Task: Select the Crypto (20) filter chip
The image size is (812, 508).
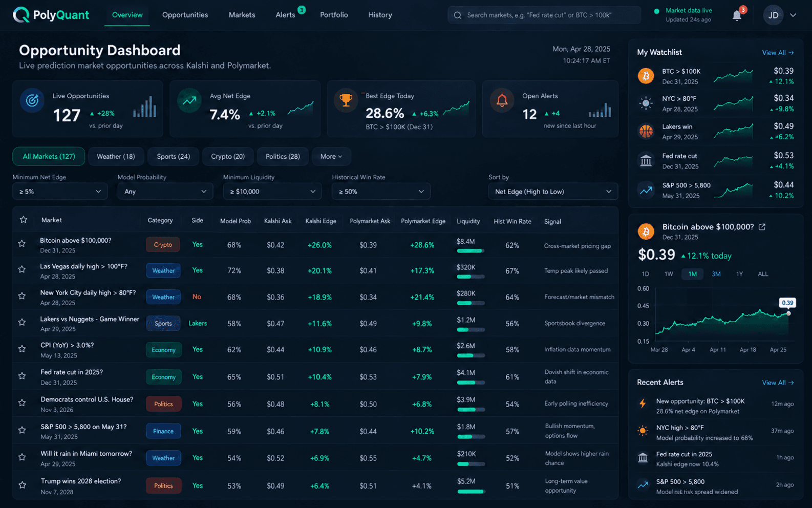Action: 228,157
